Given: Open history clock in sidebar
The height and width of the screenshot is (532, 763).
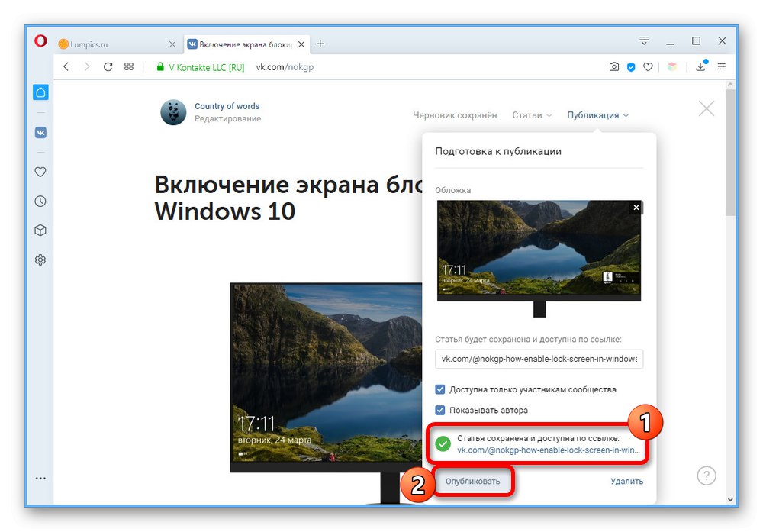Looking at the screenshot, I should (40, 201).
